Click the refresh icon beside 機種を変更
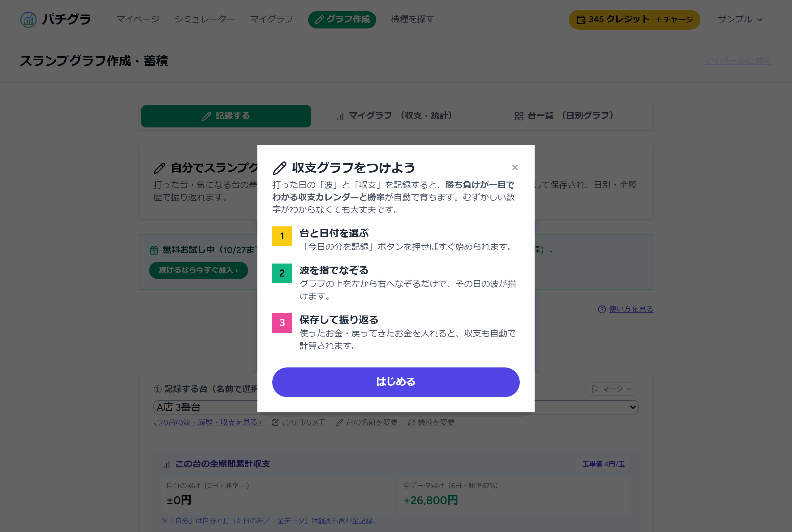Screen dimensions: 792x532 point(411,423)
